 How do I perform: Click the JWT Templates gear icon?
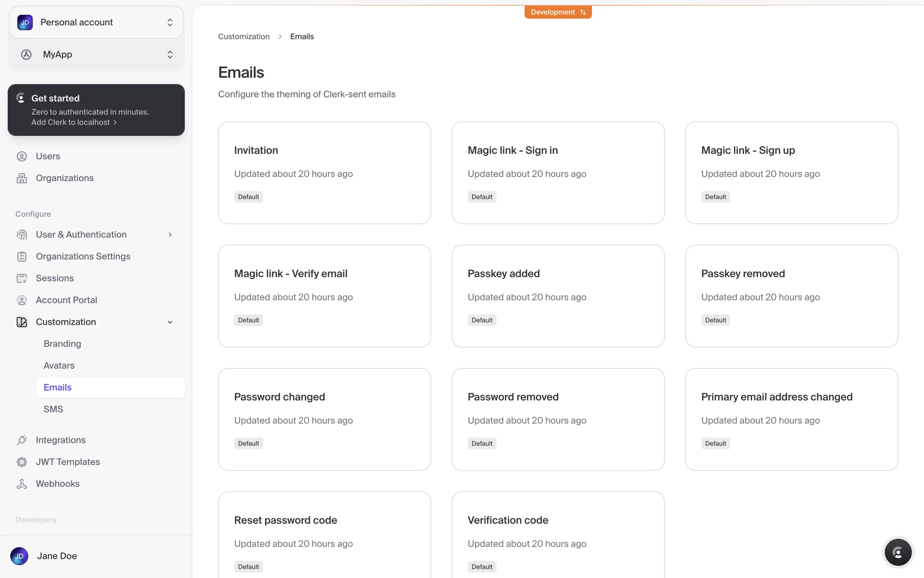click(22, 462)
